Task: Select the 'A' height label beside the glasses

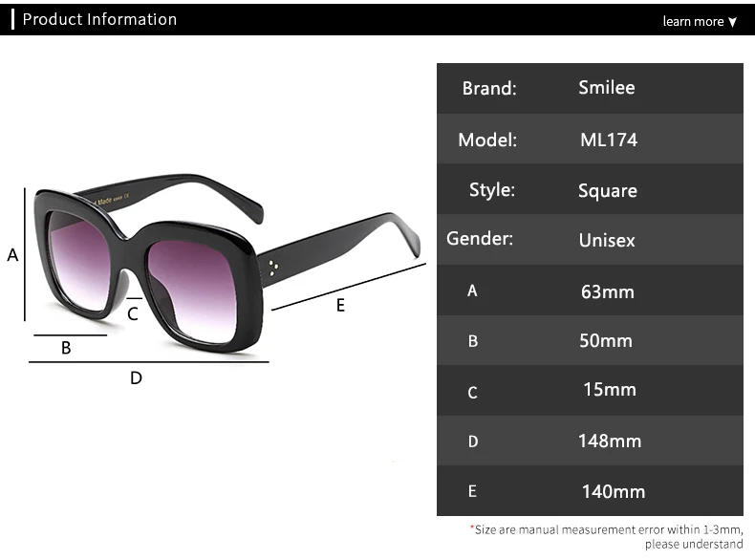Action: [x=12, y=255]
